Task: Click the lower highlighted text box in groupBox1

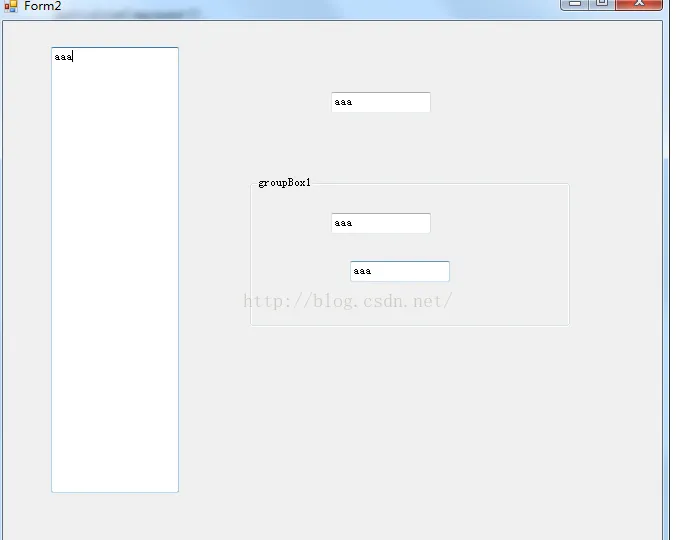Action: click(400, 272)
